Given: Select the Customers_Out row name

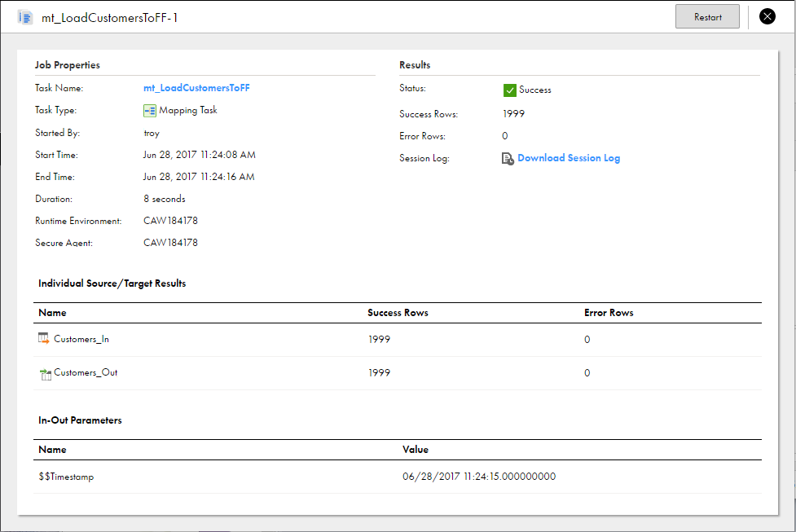Looking at the screenshot, I should point(86,372).
